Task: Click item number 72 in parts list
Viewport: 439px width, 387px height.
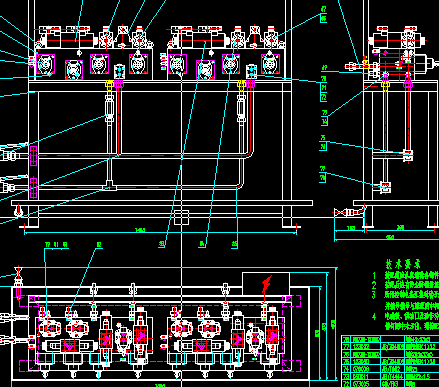Action: tap(346, 384)
